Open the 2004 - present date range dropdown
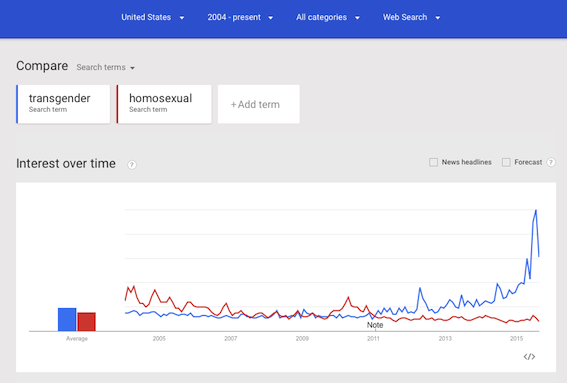Viewport: 567px width, 383px height. click(x=240, y=17)
